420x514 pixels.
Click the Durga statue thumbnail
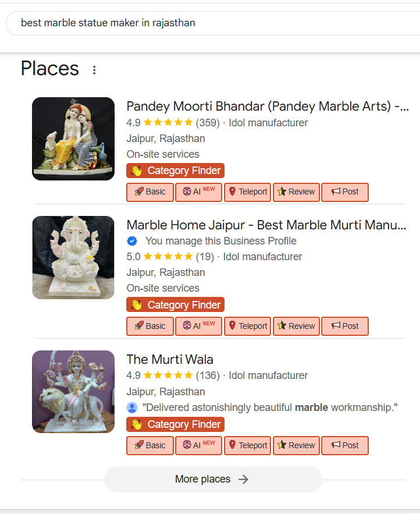point(73,392)
